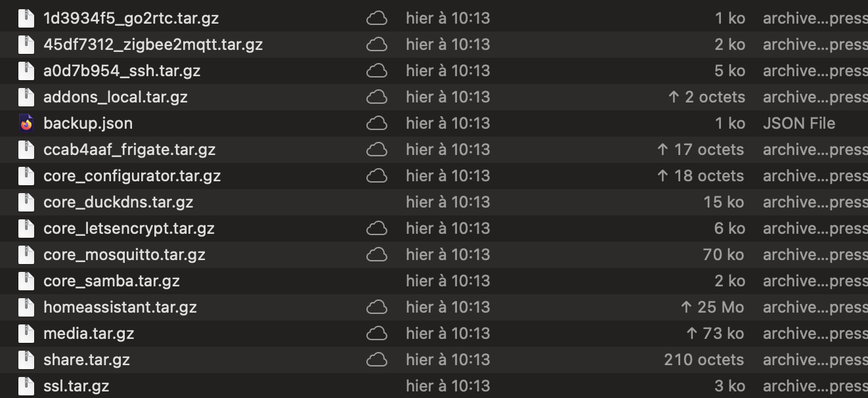Click the cloud icon beside share.tar.gz
This screenshot has height=398, width=868.
[x=376, y=360]
